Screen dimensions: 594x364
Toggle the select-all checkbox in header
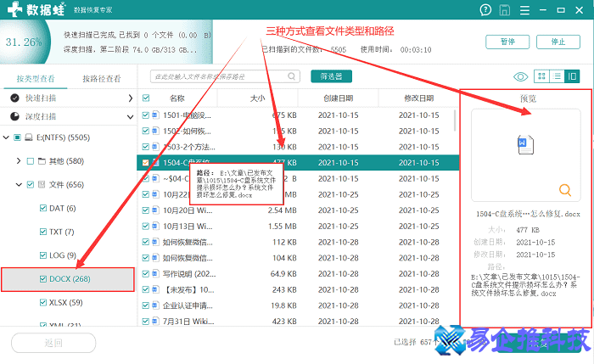click(146, 98)
